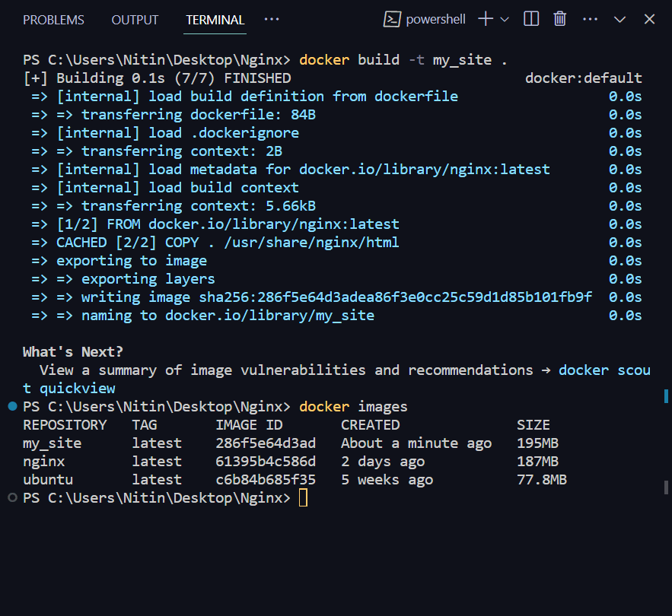Screen dimensions: 672x616
Task: Click the powershell terminal name label
Action: 436,20
